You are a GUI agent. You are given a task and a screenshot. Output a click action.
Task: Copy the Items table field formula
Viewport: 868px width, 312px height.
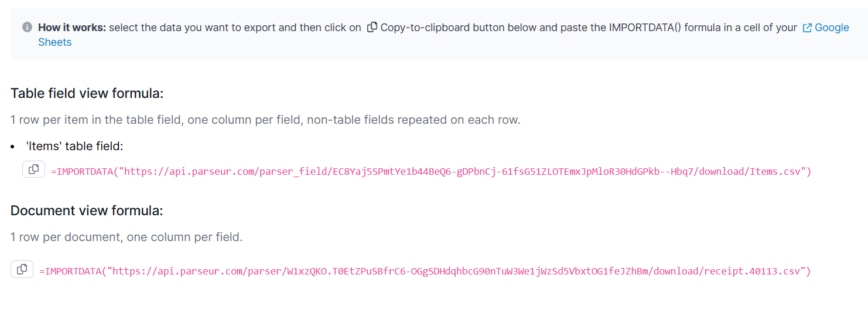(33, 169)
